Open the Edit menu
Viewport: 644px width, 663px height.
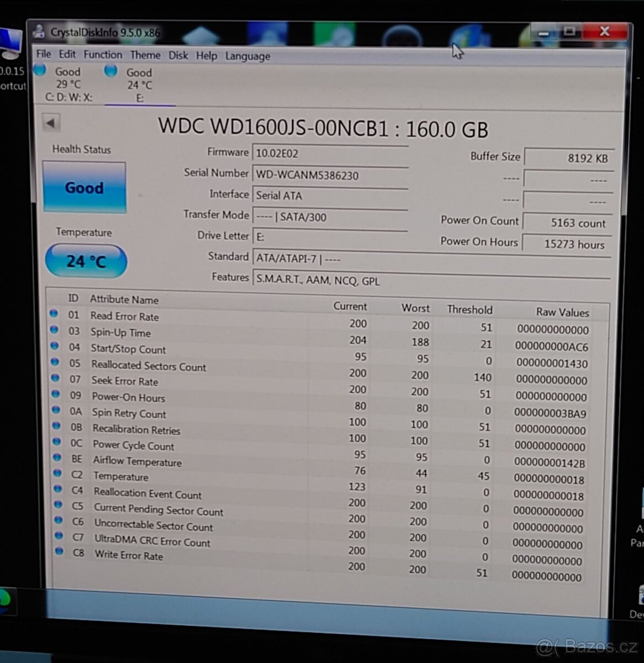tap(67, 54)
